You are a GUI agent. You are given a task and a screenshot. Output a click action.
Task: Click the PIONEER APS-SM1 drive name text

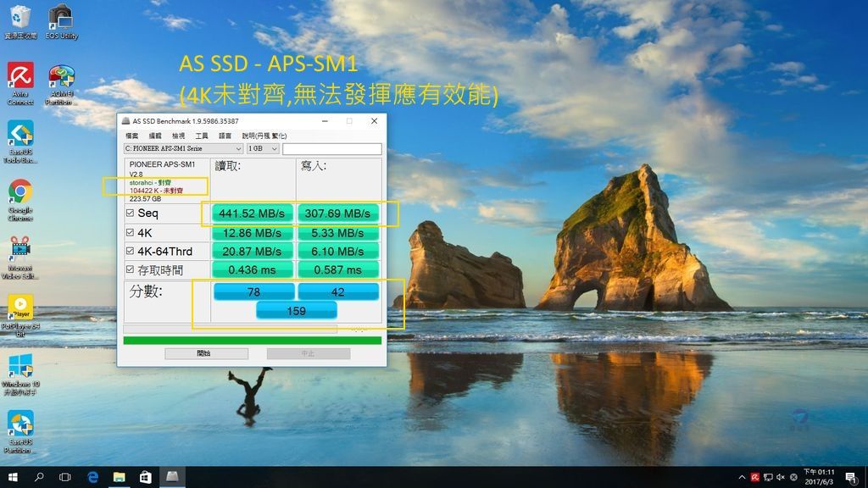[x=162, y=164]
